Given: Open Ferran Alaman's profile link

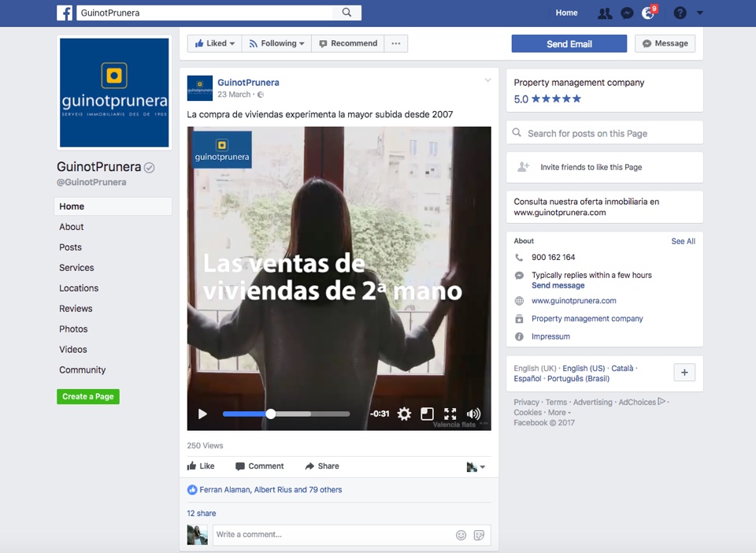Looking at the screenshot, I should [x=224, y=490].
